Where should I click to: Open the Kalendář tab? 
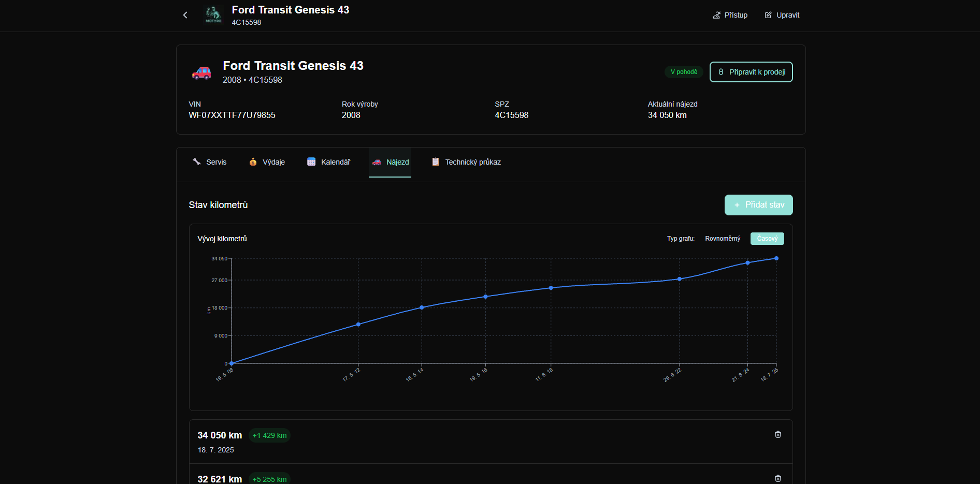[x=329, y=162]
